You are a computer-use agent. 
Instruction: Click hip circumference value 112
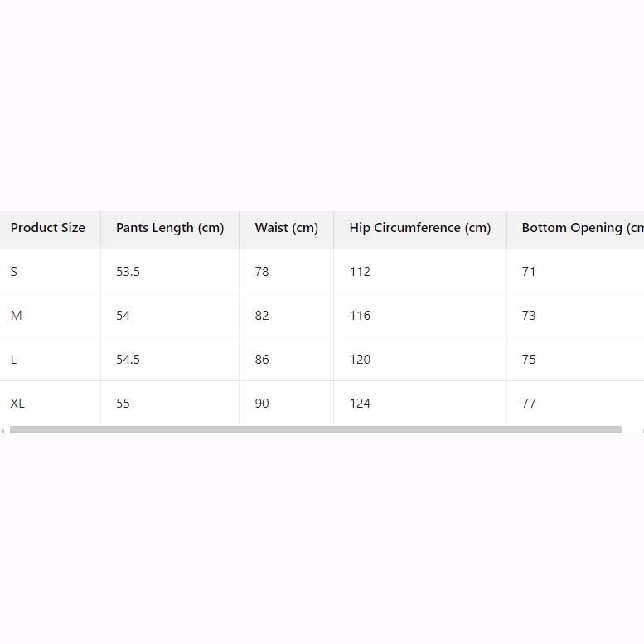tap(360, 272)
